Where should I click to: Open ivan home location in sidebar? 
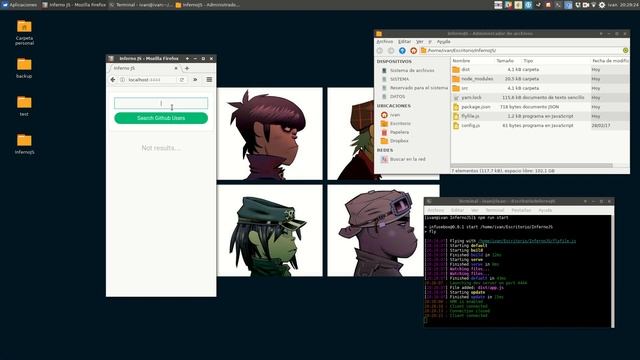point(390,115)
